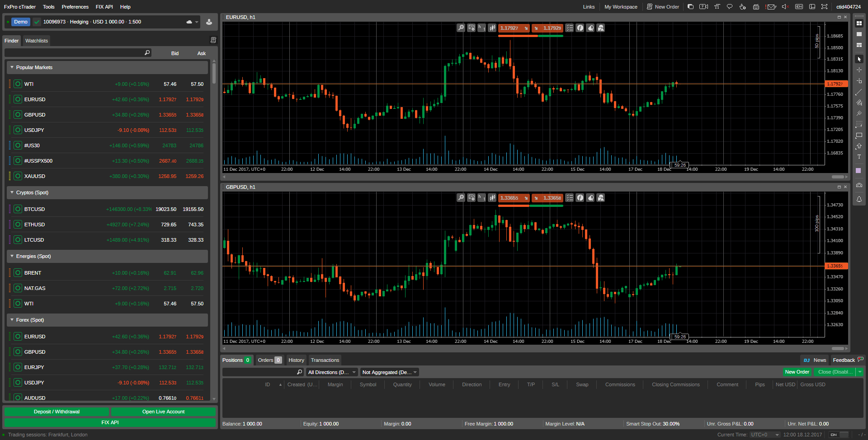Click the green FIX API button
Viewport: 868px width, 440px height.
[110, 422]
